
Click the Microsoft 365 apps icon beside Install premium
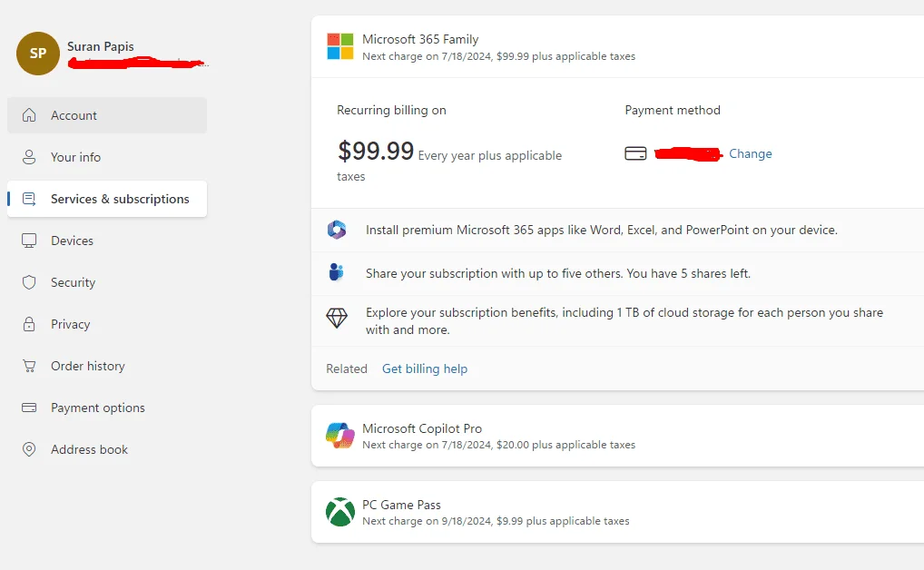337,230
